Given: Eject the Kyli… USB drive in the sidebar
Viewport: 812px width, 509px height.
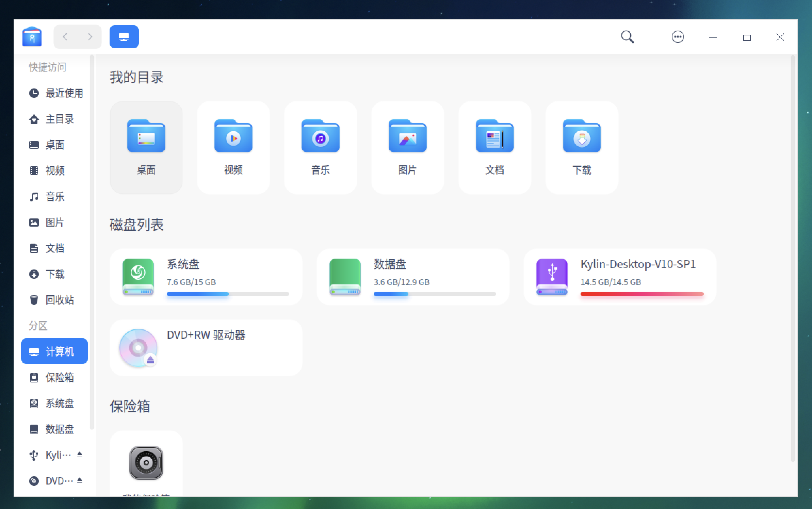Looking at the screenshot, I should pyautogui.click(x=80, y=455).
